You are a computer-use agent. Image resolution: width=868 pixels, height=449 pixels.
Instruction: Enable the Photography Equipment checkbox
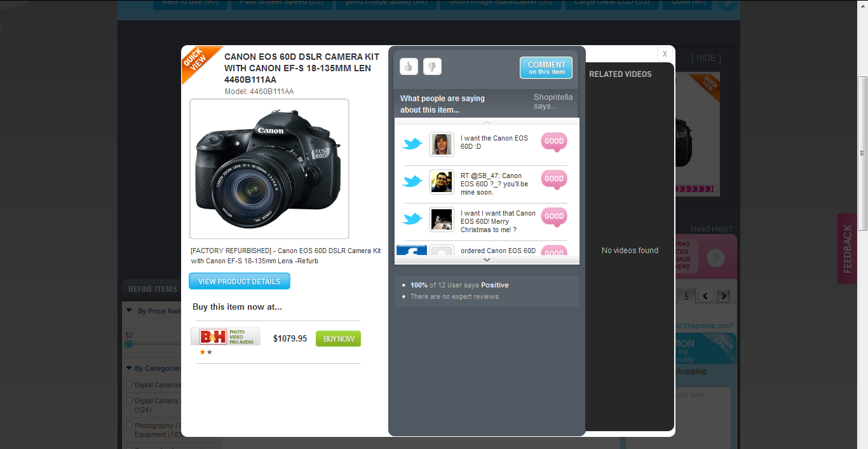pyautogui.click(x=129, y=425)
